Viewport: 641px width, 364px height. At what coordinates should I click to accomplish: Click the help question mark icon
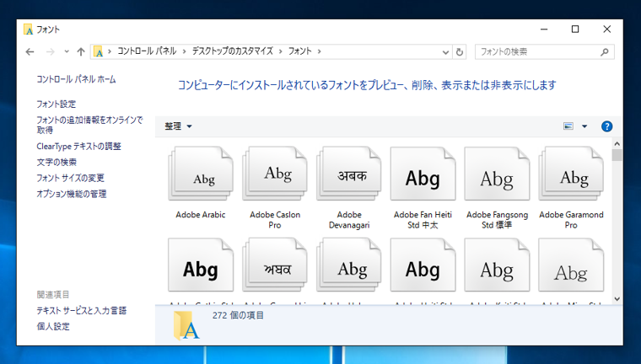(x=606, y=126)
